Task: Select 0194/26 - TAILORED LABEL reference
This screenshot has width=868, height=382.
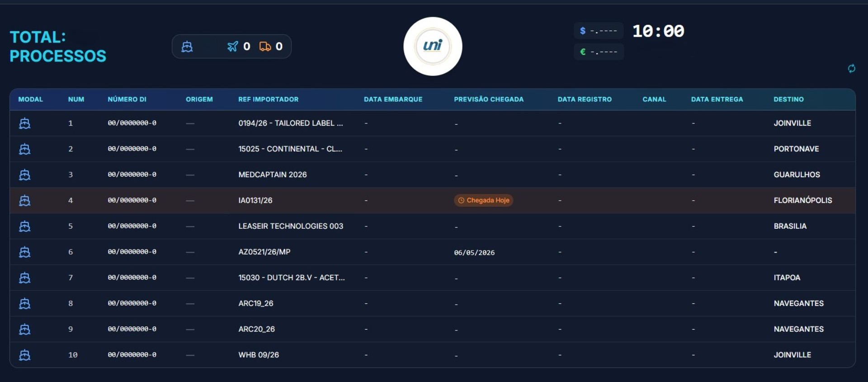Action: [x=291, y=123]
